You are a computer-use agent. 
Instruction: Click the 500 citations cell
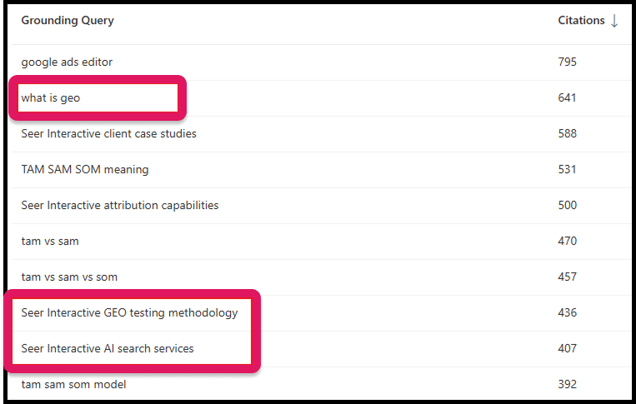(567, 205)
